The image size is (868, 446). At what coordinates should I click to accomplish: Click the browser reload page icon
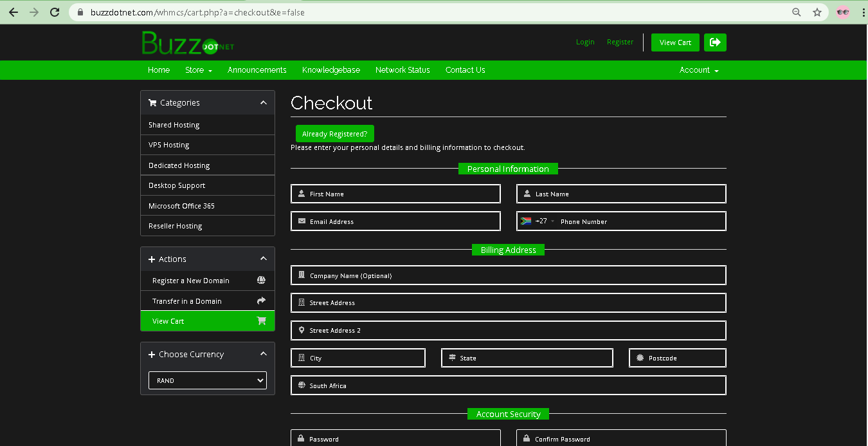[55, 12]
